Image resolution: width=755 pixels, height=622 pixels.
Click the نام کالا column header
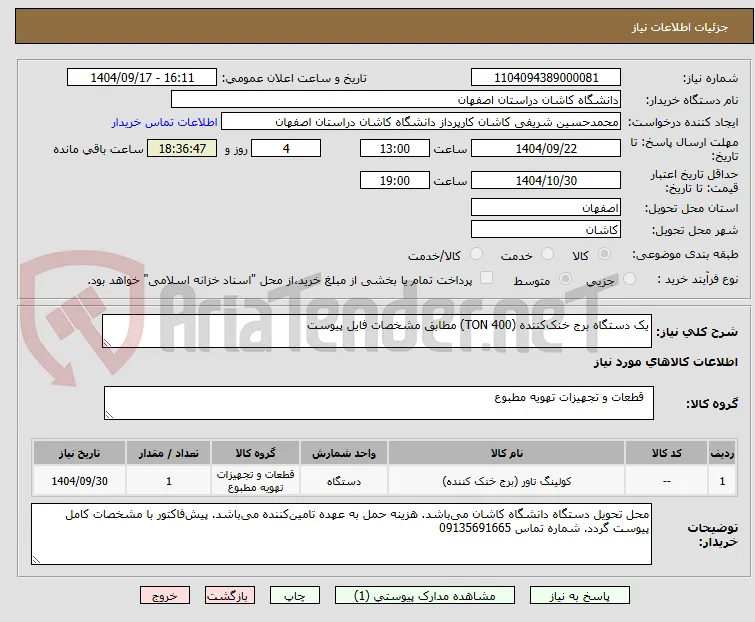tap(507, 453)
